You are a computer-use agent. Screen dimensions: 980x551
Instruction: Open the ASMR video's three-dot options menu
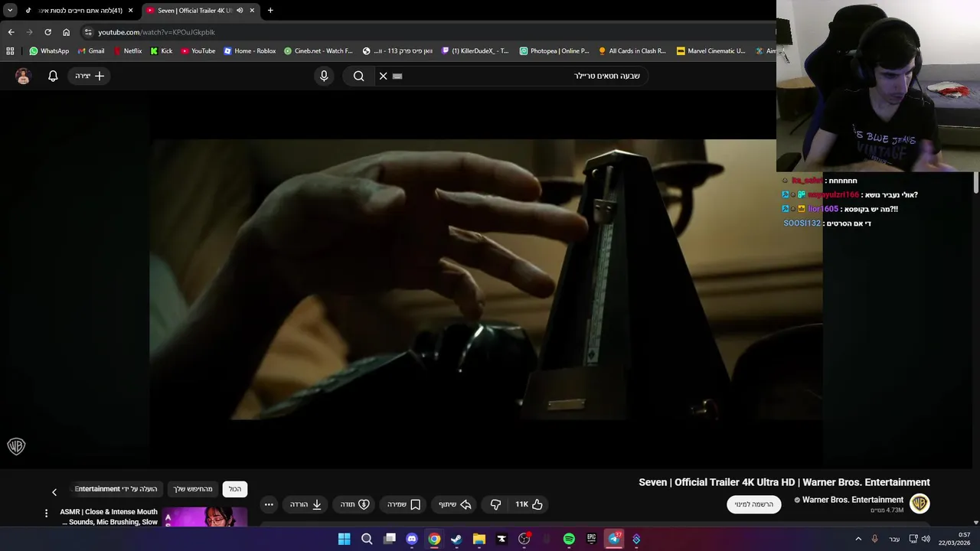click(x=46, y=514)
